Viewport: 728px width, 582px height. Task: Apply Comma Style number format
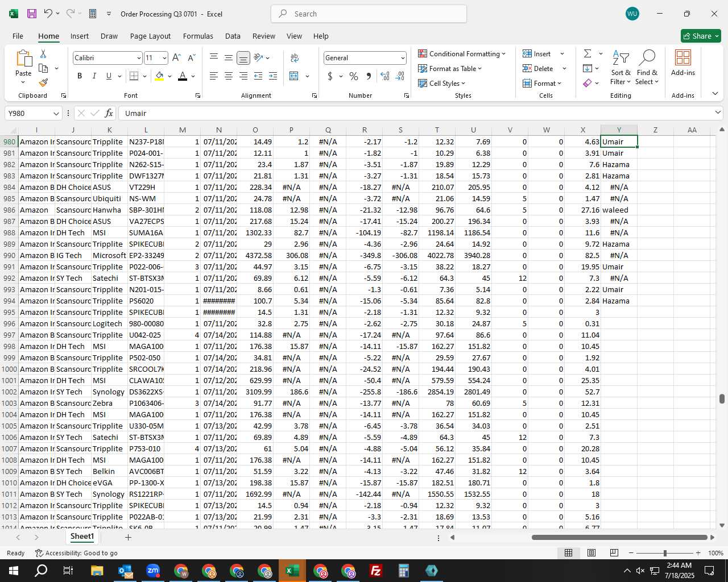tap(369, 76)
